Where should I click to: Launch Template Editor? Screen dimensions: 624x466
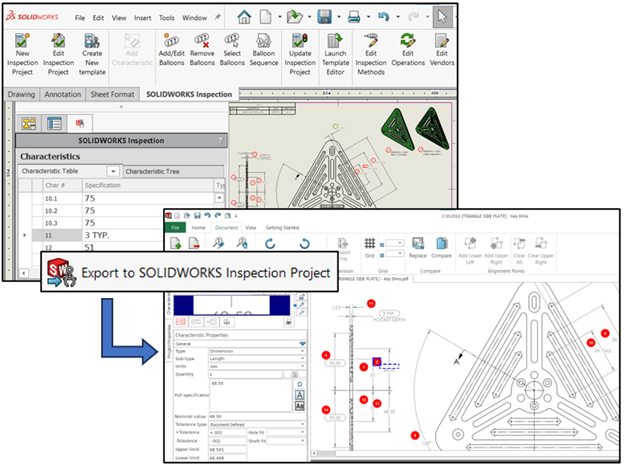pos(335,54)
